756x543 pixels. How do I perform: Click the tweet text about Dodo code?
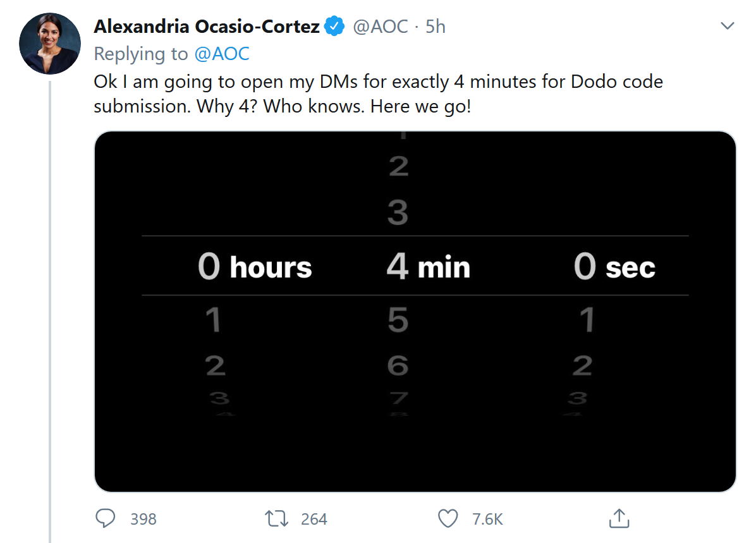point(378,94)
